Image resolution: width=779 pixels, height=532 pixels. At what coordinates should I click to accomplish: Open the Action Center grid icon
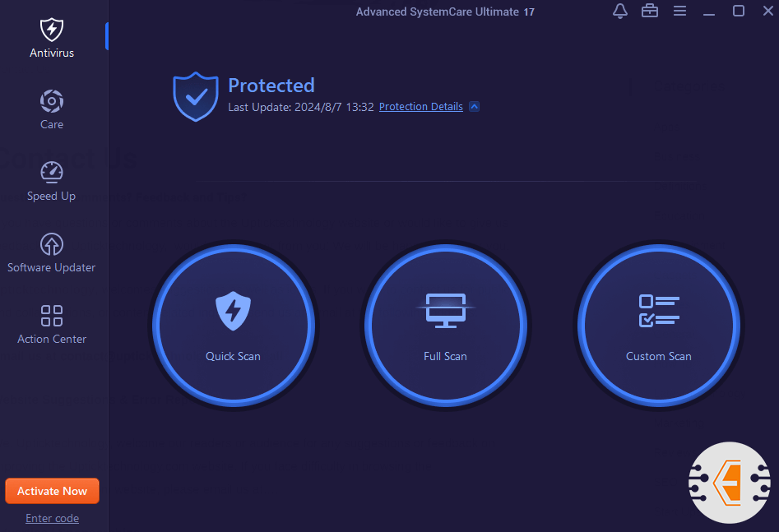[x=52, y=316]
